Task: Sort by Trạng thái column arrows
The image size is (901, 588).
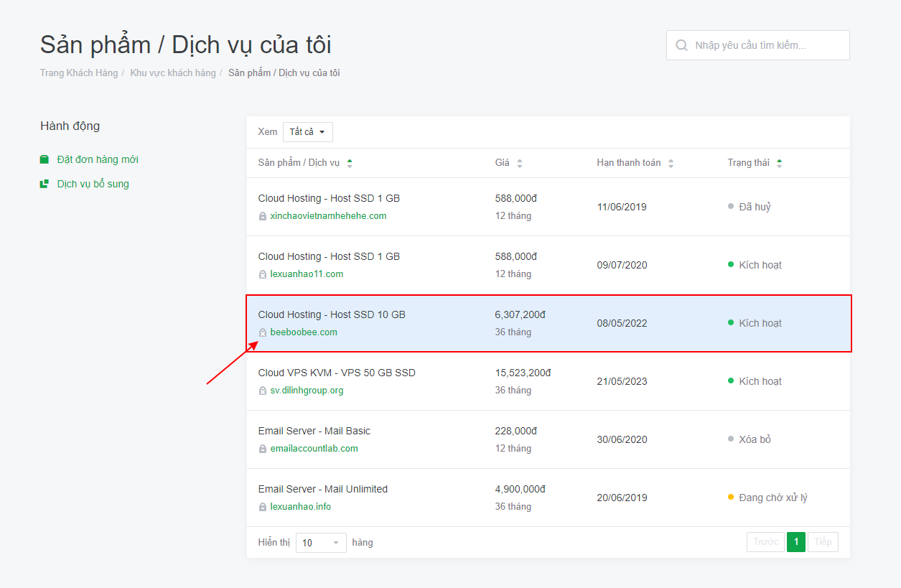Action: [779, 163]
